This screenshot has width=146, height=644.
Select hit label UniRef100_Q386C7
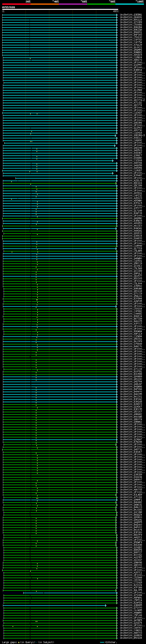(131, 156)
